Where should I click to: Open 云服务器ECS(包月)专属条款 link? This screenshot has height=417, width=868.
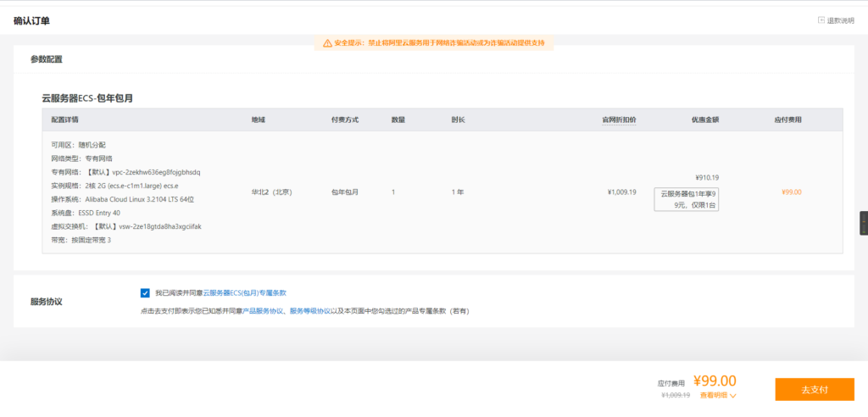click(244, 292)
